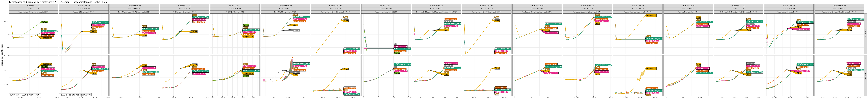Image resolution: width=868 pixels, height=102 pixels.
Task: Click the 'Regression' label in shallow upper panel
Action: 651,15
